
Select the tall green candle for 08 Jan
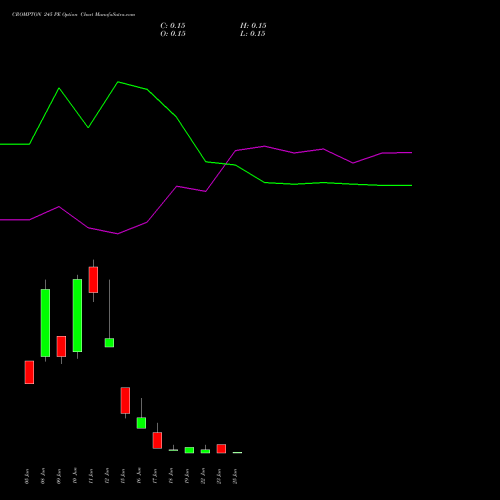tap(45, 323)
